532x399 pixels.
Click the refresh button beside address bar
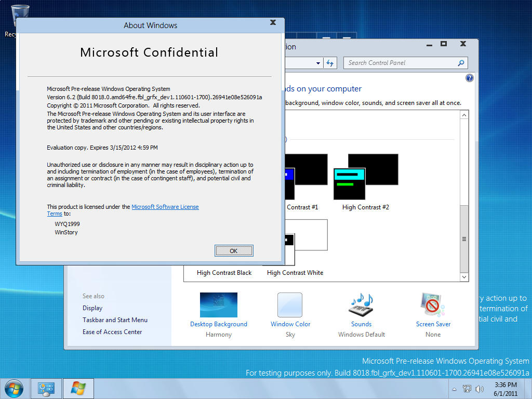pos(330,63)
